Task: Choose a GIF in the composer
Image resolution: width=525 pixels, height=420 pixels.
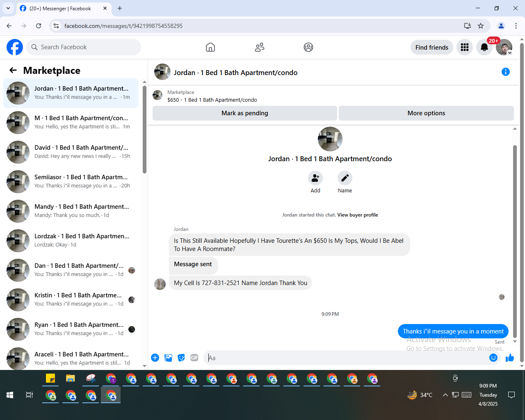Action: 194,358
